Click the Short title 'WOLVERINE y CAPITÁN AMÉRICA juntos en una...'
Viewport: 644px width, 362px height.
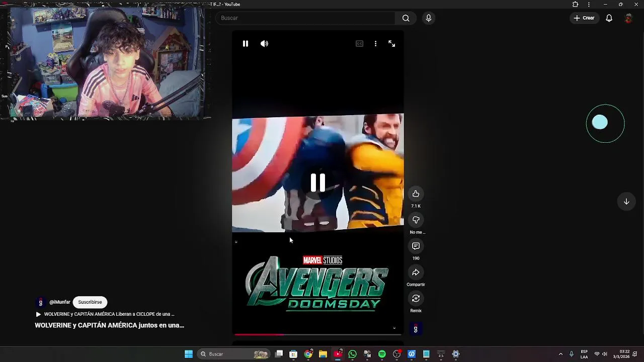(x=109, y=325)
